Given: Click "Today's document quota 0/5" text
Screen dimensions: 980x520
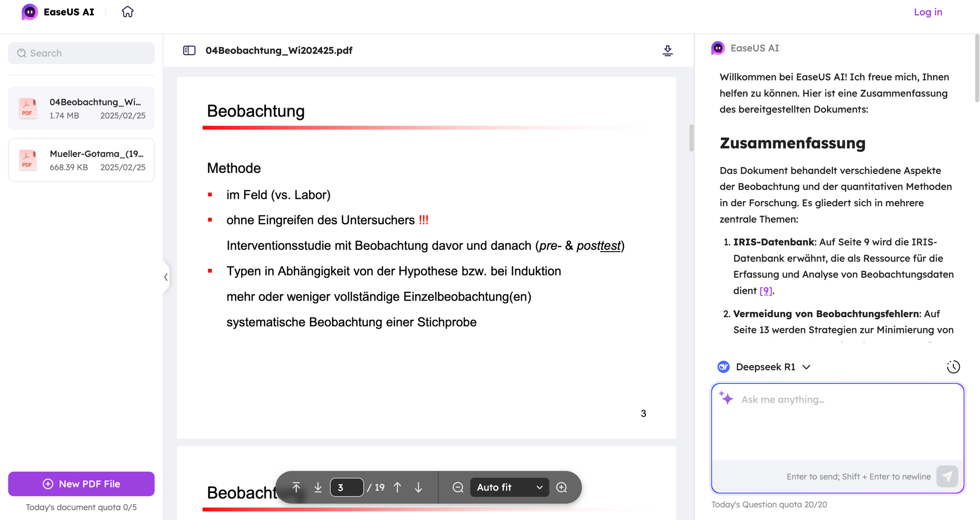Looking at the screenshot, I should point(81,507).
